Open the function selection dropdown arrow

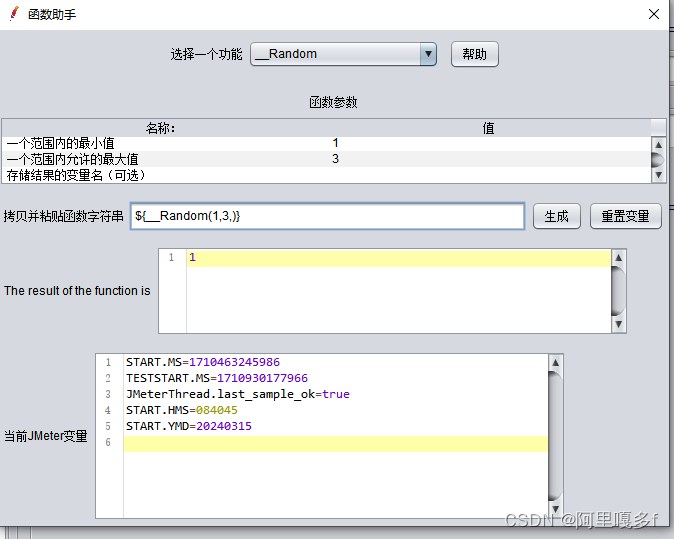click(x=428, y=54)
